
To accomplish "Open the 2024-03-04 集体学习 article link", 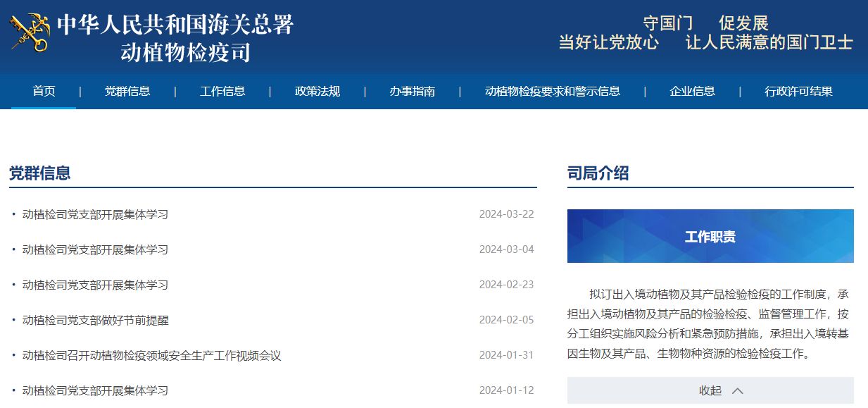I will click(96, 249).
